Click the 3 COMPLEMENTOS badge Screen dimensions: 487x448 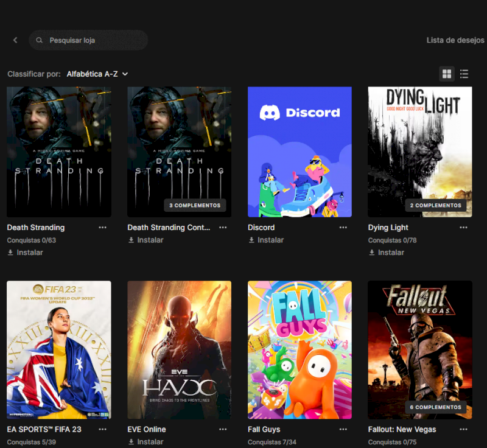pos(195,205)
